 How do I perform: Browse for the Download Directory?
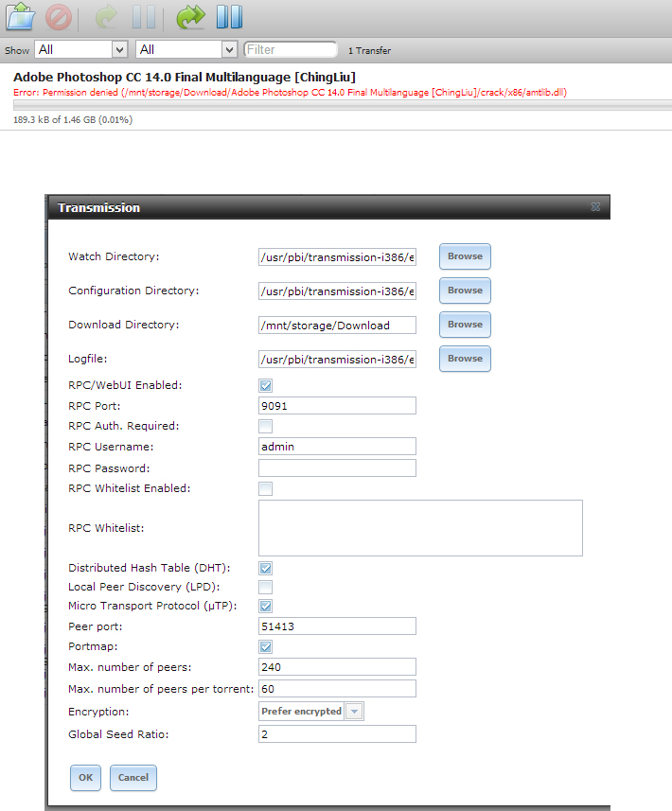tap(465, 325)
